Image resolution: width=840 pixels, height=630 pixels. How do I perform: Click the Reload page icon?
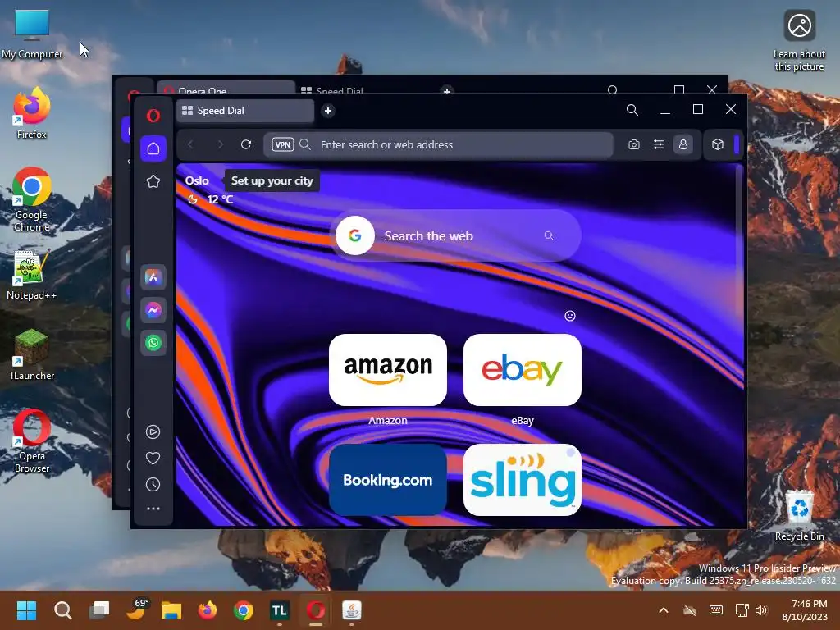point(246,144)
